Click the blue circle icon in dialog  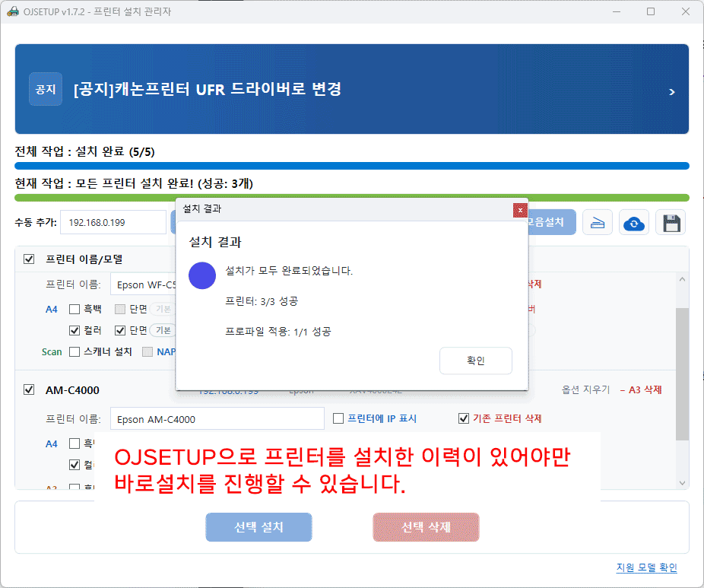click(202, 275)
